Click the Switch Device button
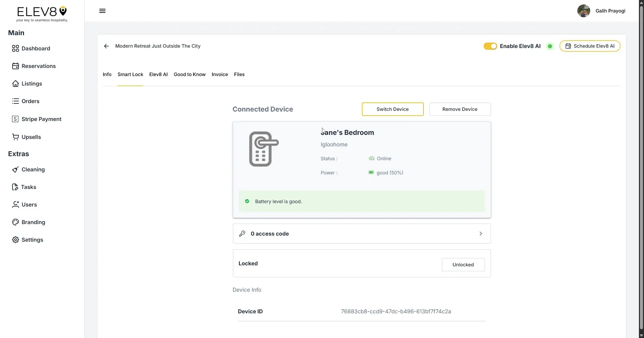 (x=392, y=109)
